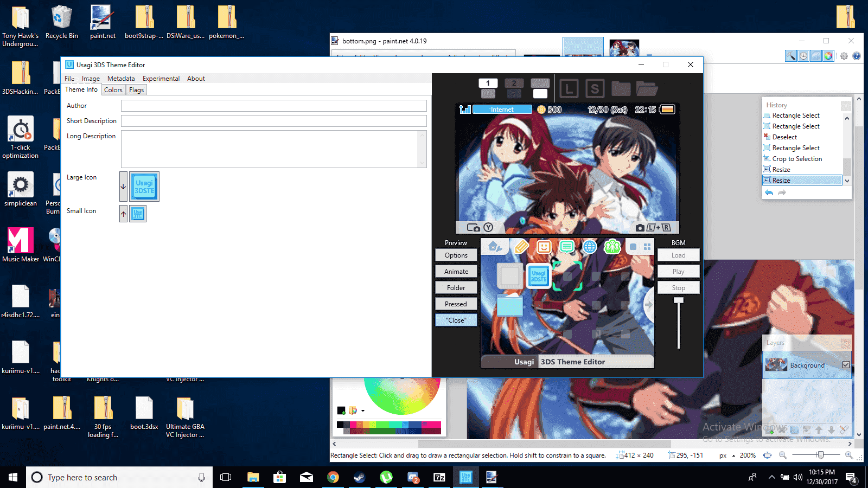Click the orange Game Notes pencil icon
This screenshot has height=488, width=868.
tap(521, 247)
